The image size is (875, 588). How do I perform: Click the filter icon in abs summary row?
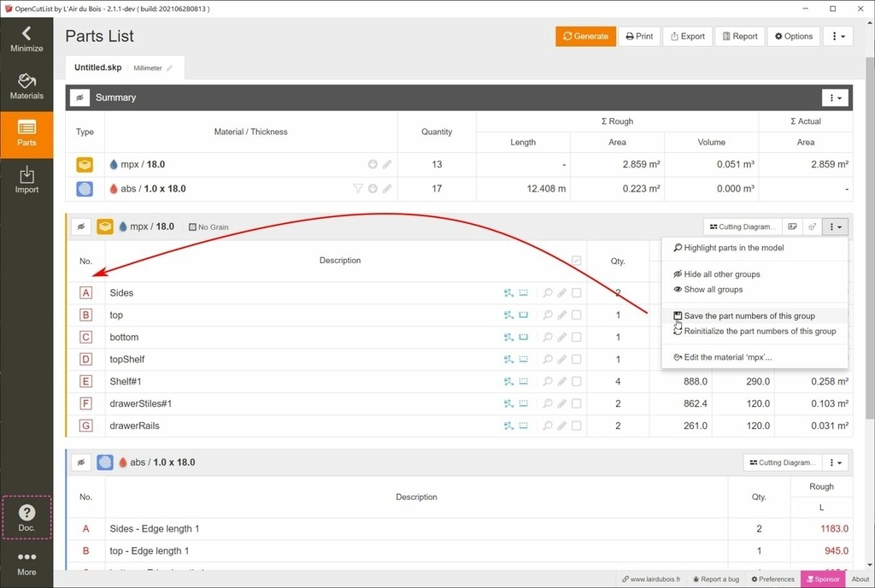click(358, 189)
